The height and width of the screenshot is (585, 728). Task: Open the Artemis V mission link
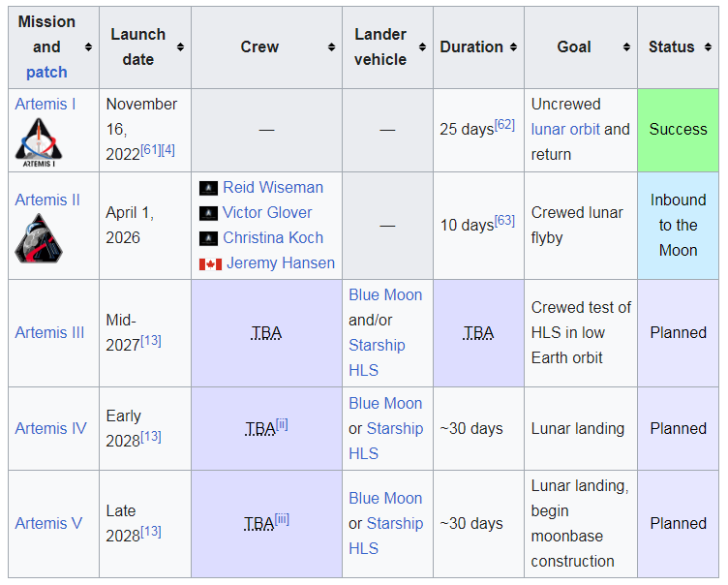48,524
